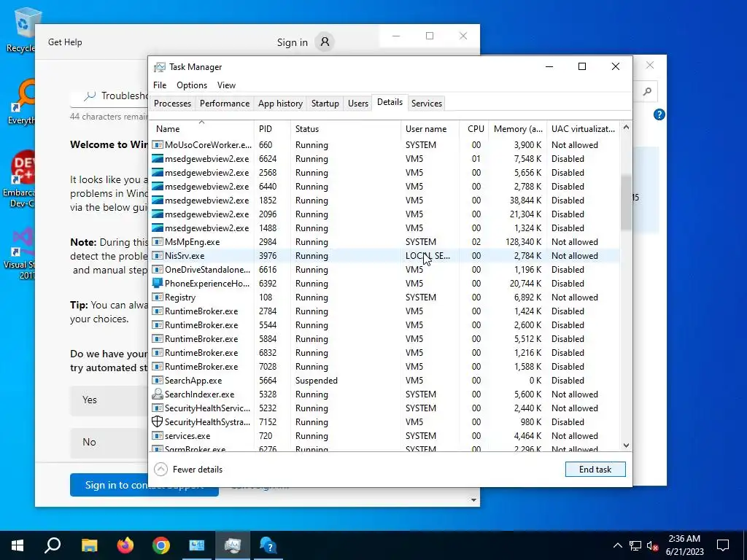Switch to the Services tab
Image resolution: width=747 pixels, height=560 pixels.
point(426,104)
